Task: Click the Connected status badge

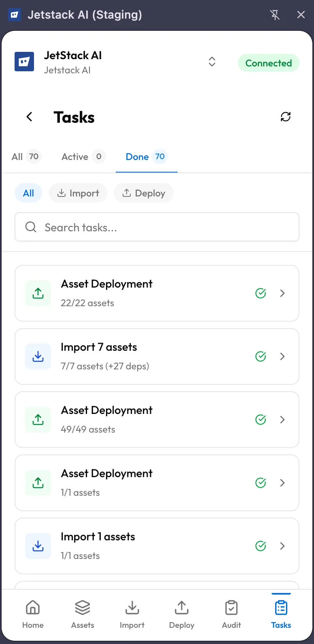Action: pos(269,63)
